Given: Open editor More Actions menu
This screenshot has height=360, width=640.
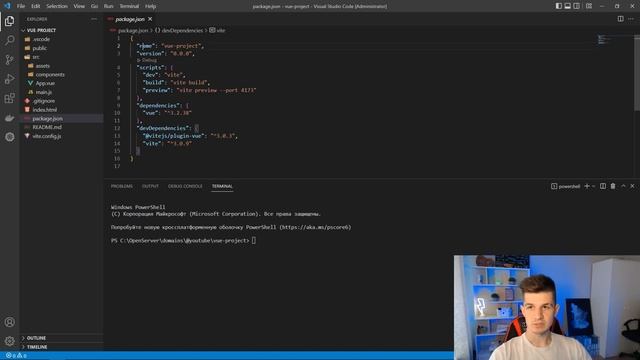Looking at the screenshot, I should pos(631,19).
